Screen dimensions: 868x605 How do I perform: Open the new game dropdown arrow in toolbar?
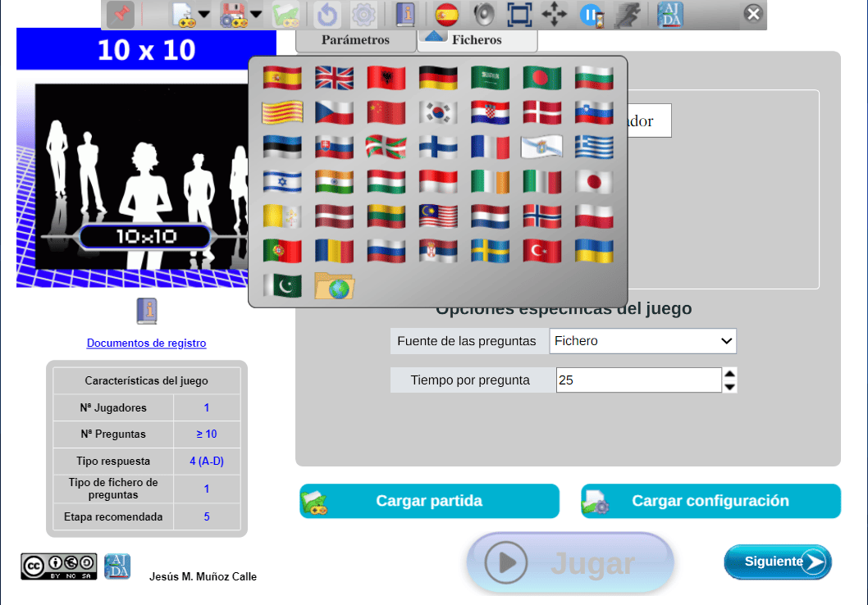pyautogui.click(x=203, y=15)
